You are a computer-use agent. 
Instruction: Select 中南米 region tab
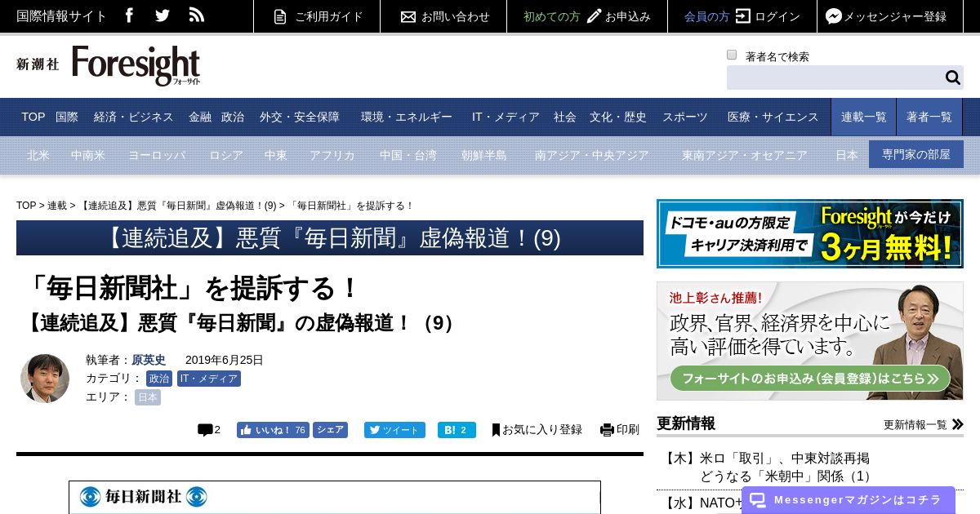(x=88, y=155)
